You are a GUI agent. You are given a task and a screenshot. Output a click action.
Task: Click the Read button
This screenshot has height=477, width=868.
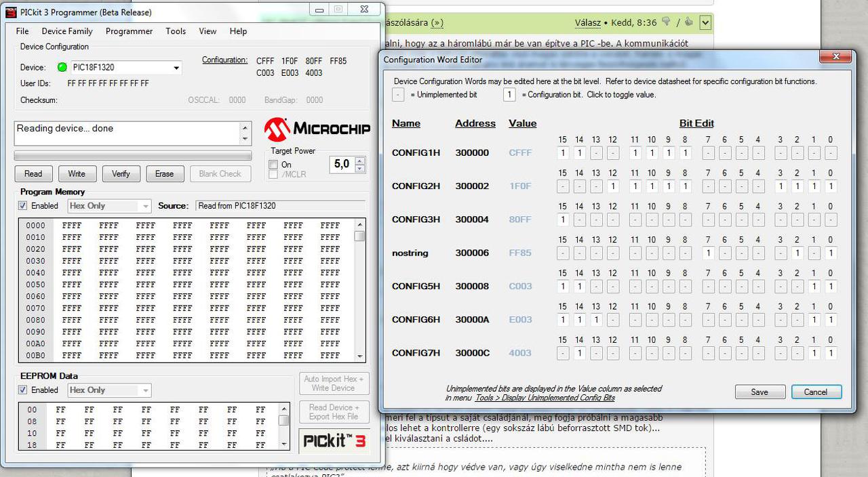[x=33, y=173]
